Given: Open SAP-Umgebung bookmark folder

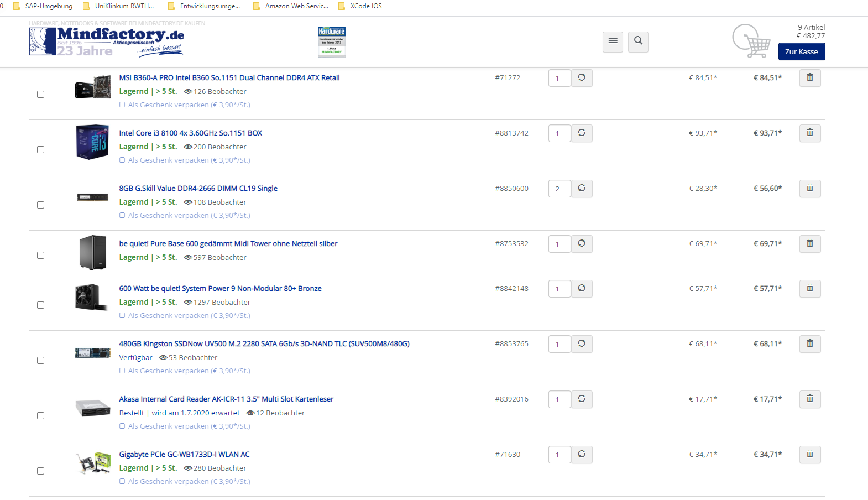Looking at the screenshot, I should [43, 6].
